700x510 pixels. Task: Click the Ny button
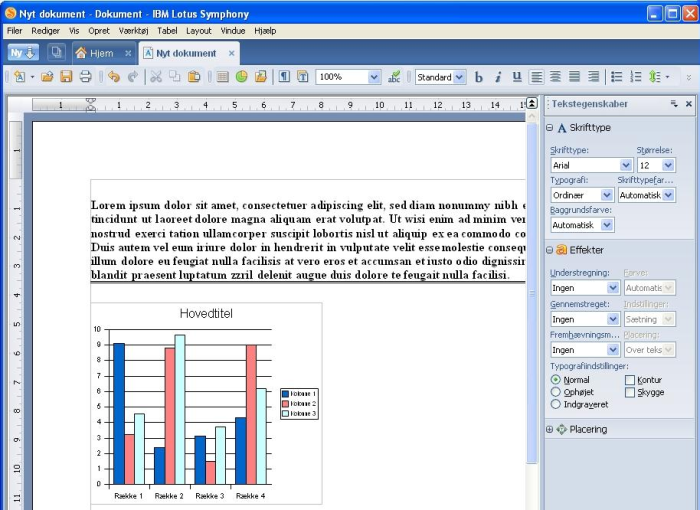coord(23,53)
